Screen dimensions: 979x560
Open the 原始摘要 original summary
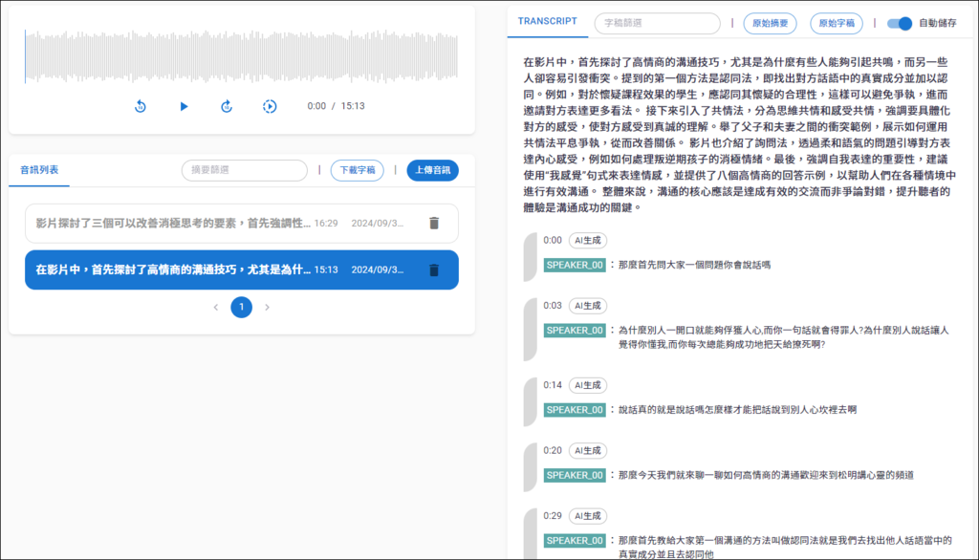pos(771,23)
